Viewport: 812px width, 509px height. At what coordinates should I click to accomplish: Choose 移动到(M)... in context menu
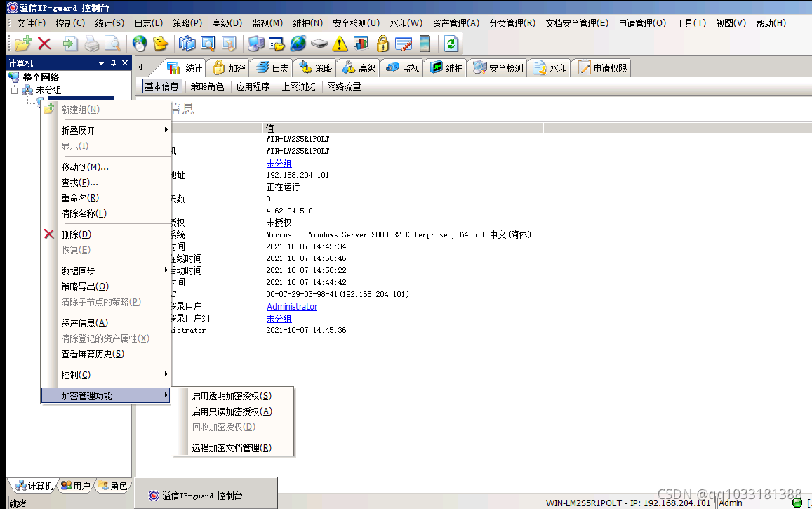(105, 167)
